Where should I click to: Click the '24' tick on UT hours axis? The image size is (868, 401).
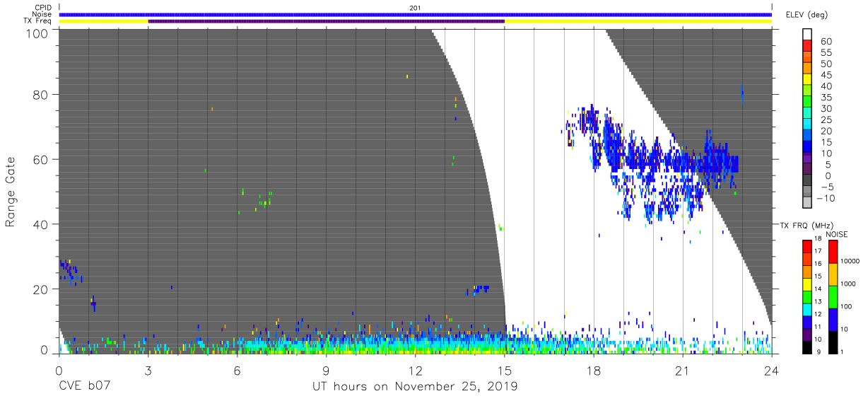[x=771, y=370]
